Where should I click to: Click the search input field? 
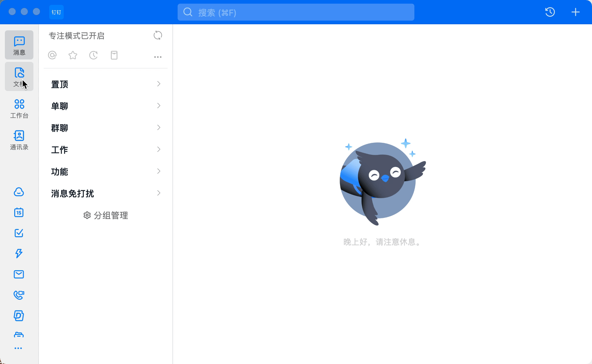pos(296,12)
